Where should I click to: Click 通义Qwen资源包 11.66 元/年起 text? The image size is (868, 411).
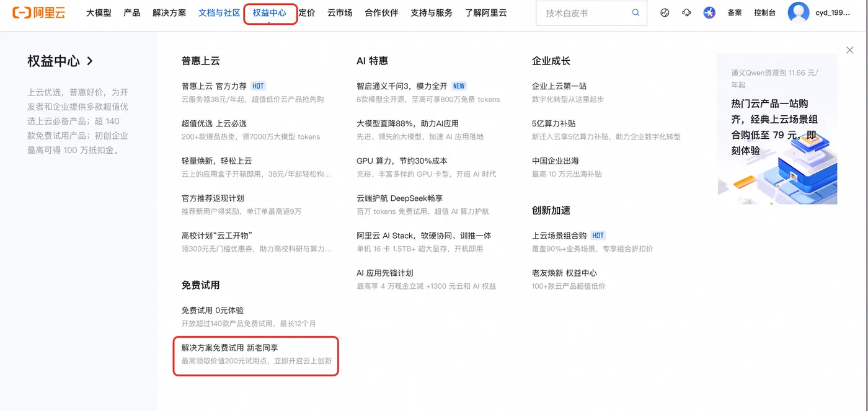(774, 79)
